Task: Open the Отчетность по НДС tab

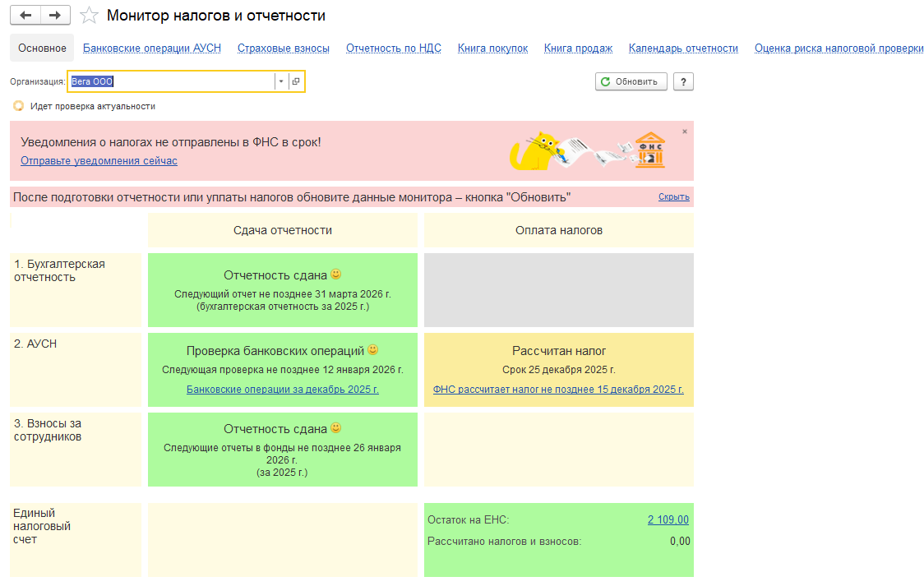Action: pyautogui.click(x=395, y=48)
